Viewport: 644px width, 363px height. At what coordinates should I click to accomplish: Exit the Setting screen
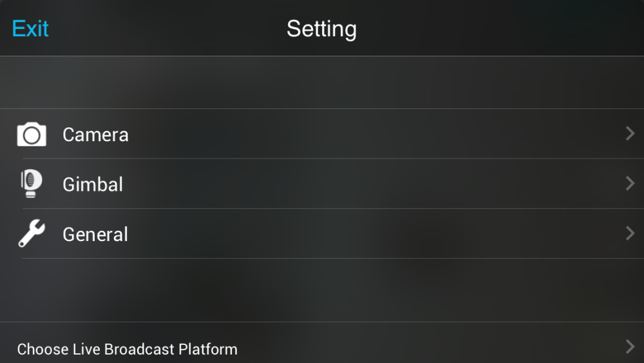pyautogui.click(x=30, y=28)
